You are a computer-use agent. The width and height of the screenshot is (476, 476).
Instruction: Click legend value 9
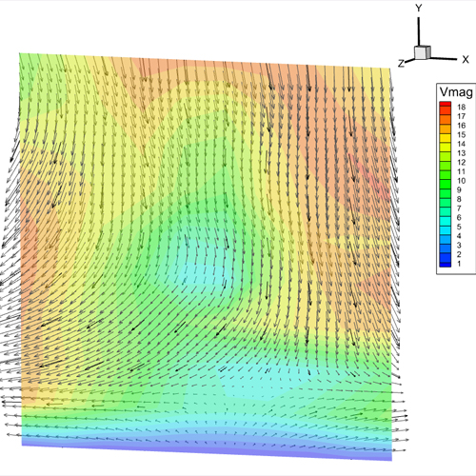[459, 189]
